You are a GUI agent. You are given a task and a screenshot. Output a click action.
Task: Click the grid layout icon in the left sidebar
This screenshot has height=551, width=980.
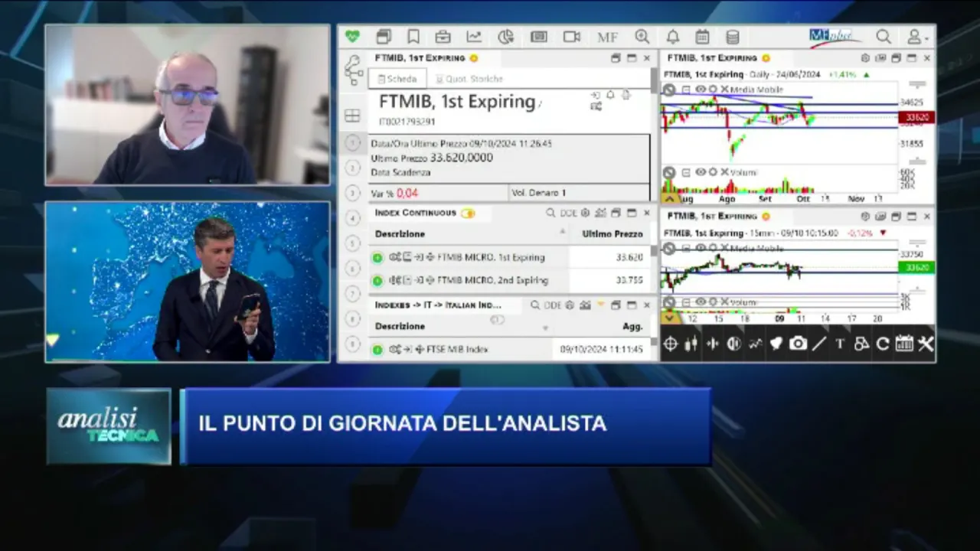coord(352,116)
